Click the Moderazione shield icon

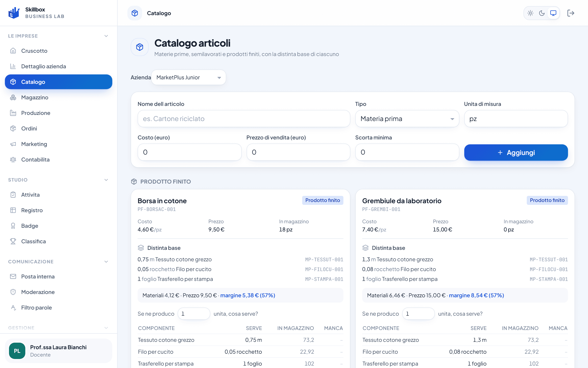pos(13,292)
